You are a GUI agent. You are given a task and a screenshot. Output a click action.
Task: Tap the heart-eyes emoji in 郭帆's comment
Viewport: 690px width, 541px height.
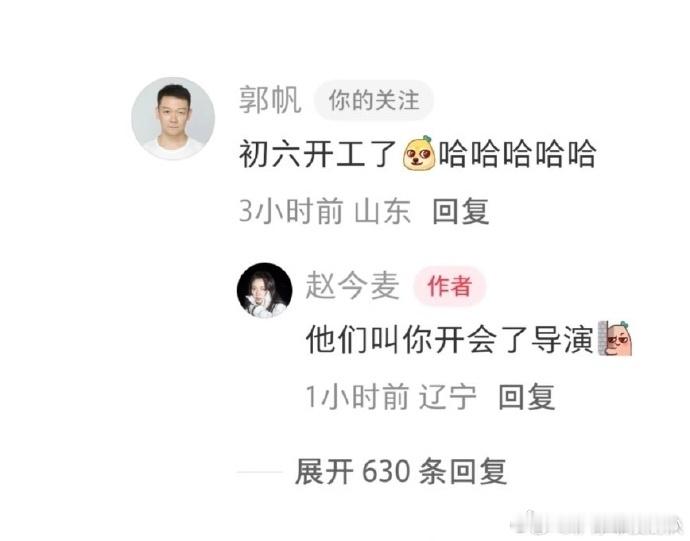pos(419,153)
